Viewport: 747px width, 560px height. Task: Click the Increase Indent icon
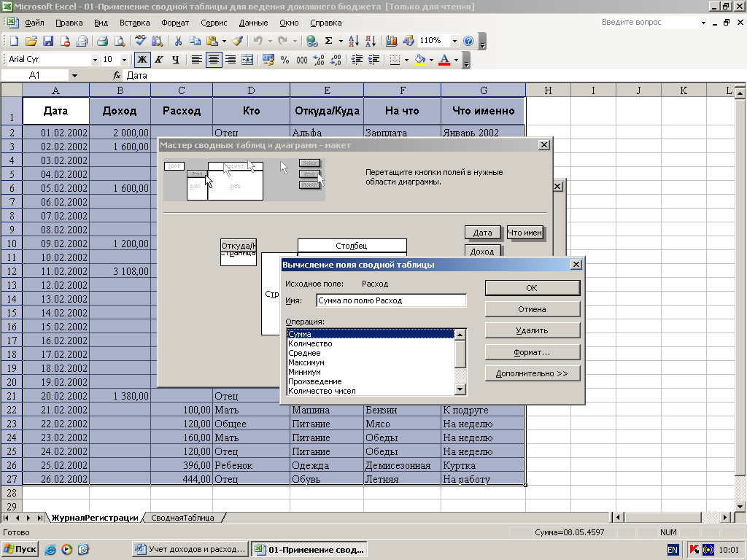[373, 60]
